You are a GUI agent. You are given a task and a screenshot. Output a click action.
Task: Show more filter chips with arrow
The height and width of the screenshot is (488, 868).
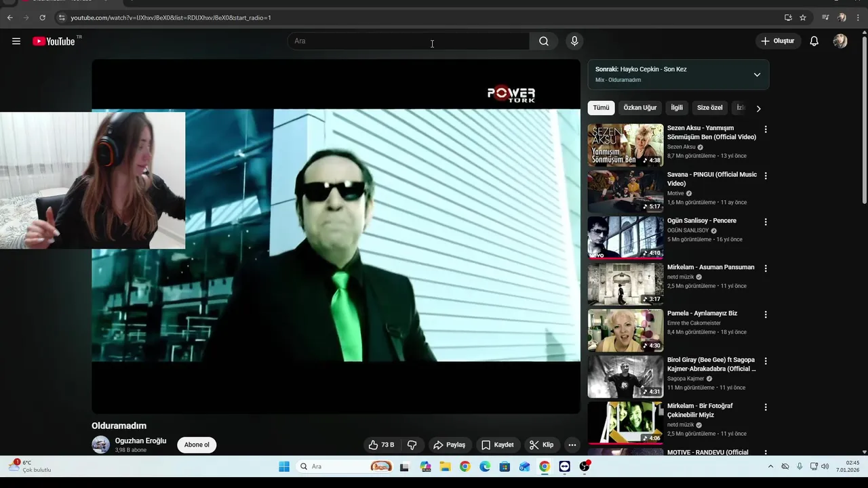pos(758,108)
